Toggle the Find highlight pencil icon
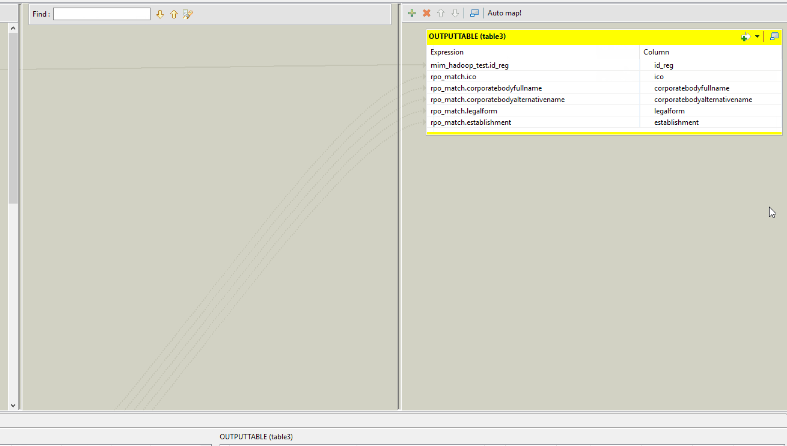Screen dimensions: 787x446 [188, 15]
